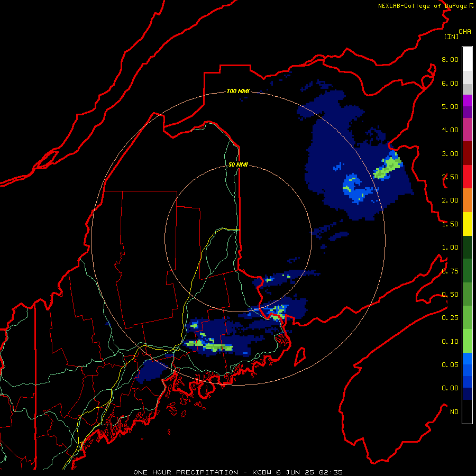
Task: Click the 1.00 legend value
Action: (450, 248)
